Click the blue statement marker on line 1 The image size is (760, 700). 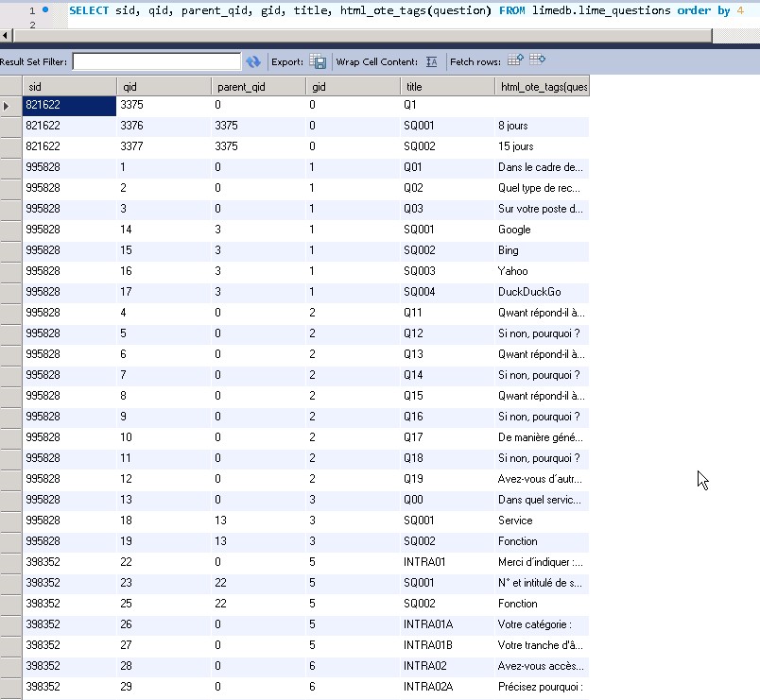(x=45, y=10)
